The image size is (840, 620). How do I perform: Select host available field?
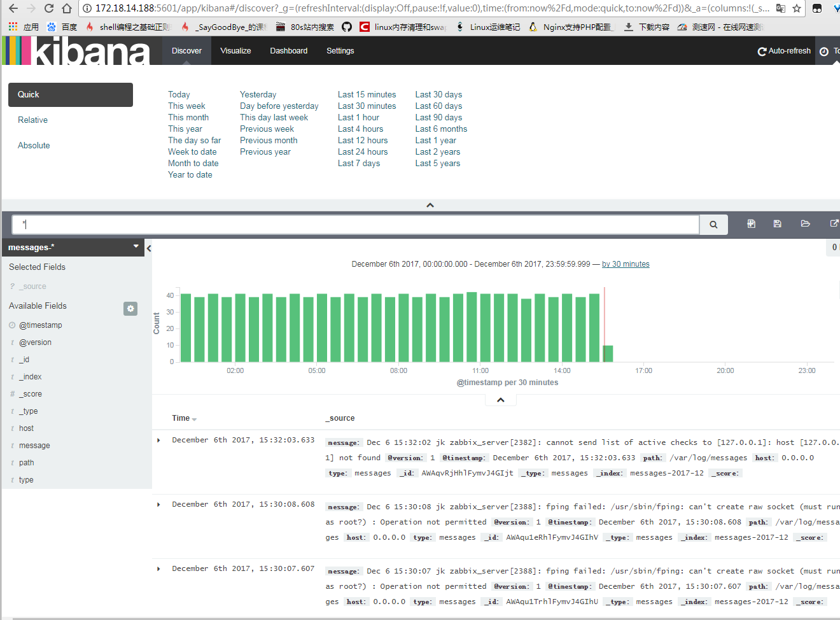(x=26, y=428)
